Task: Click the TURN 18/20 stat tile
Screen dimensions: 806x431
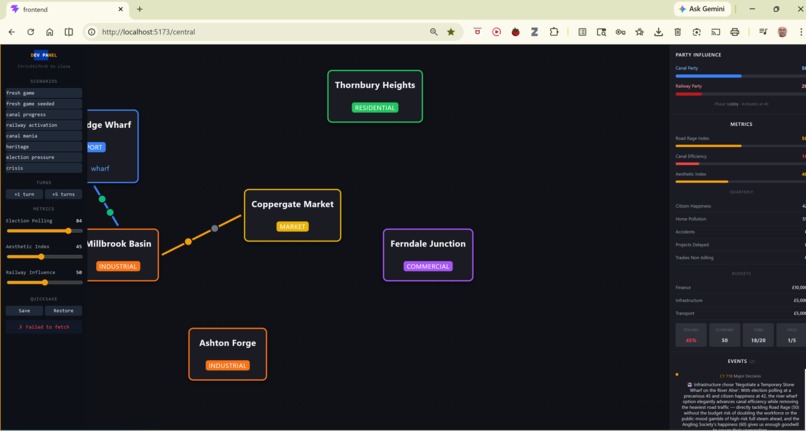Action: coord(758,335)
